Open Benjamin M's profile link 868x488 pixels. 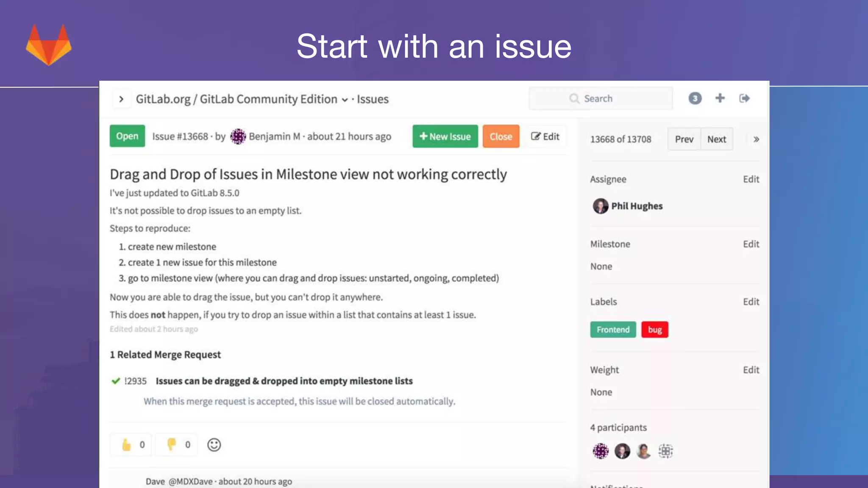(274, 136)
